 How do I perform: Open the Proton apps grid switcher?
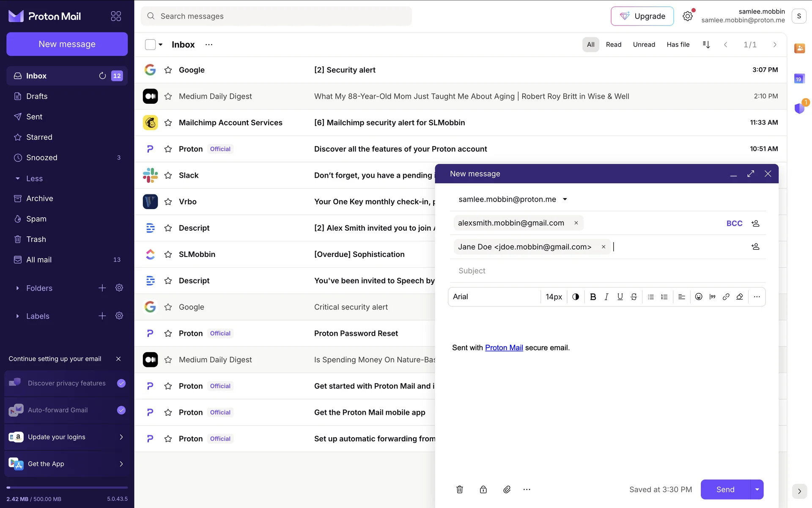point(116,16)
